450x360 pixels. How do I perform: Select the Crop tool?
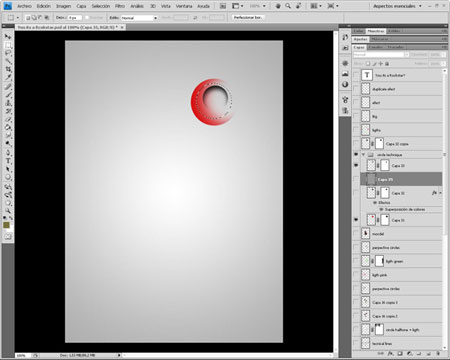click(8, 69)
